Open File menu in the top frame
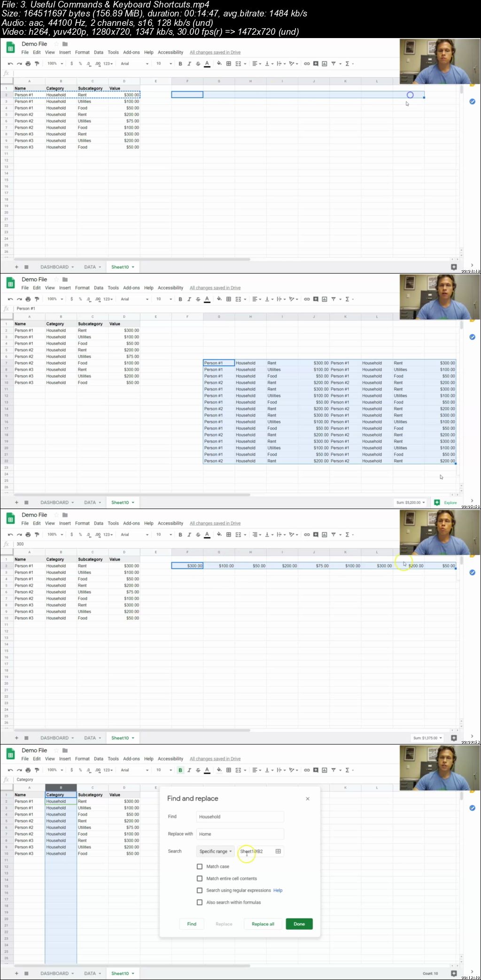 coord(25,53)
